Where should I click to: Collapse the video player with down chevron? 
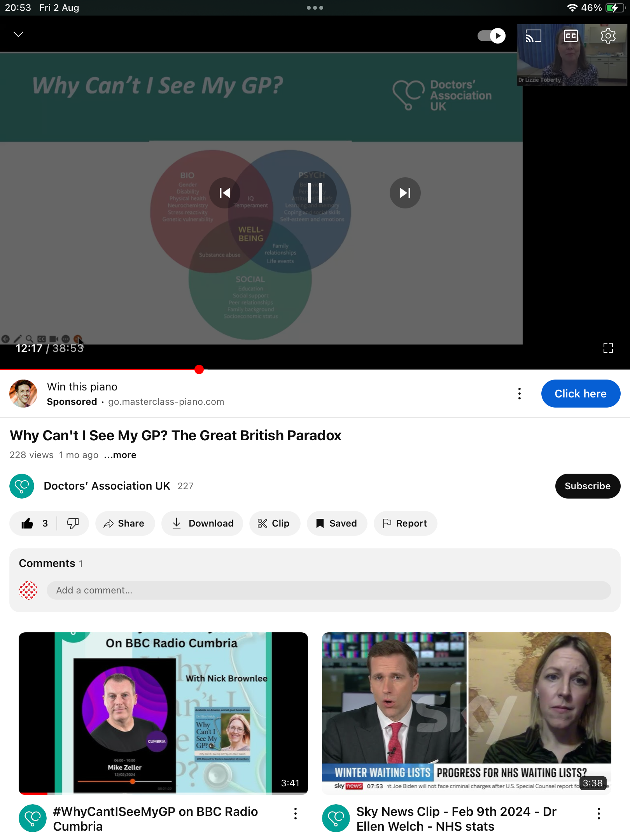(18, 34)
